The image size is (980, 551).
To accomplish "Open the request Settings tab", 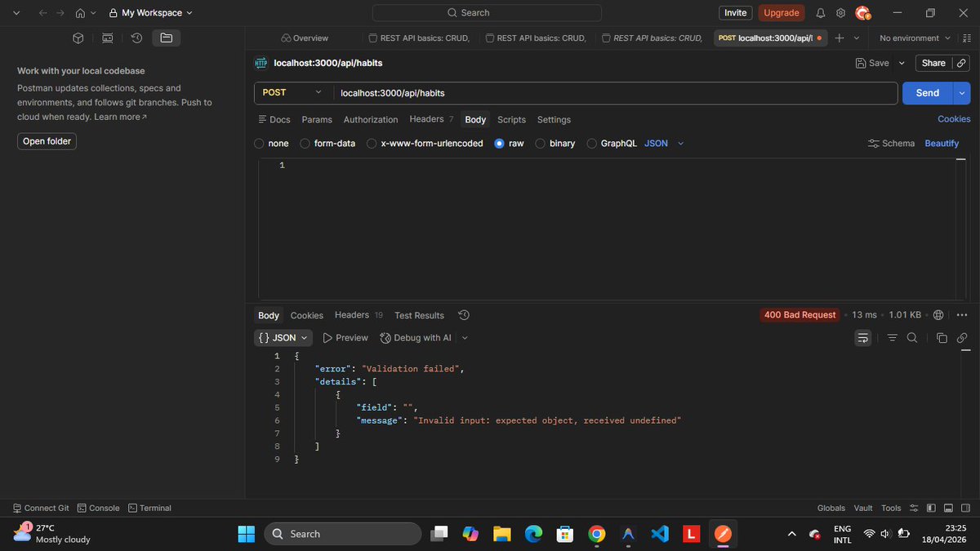I will pyautogui.click(x=554, y=119).
